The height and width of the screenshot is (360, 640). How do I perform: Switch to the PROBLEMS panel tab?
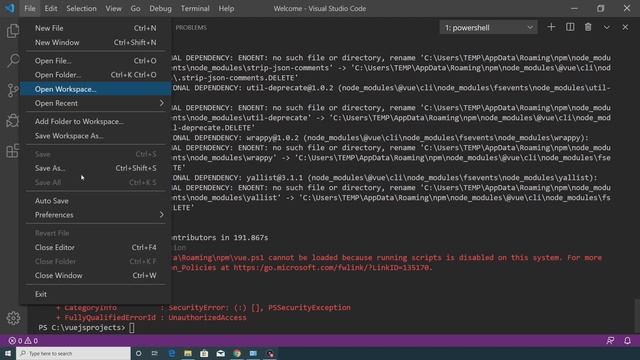191,27
